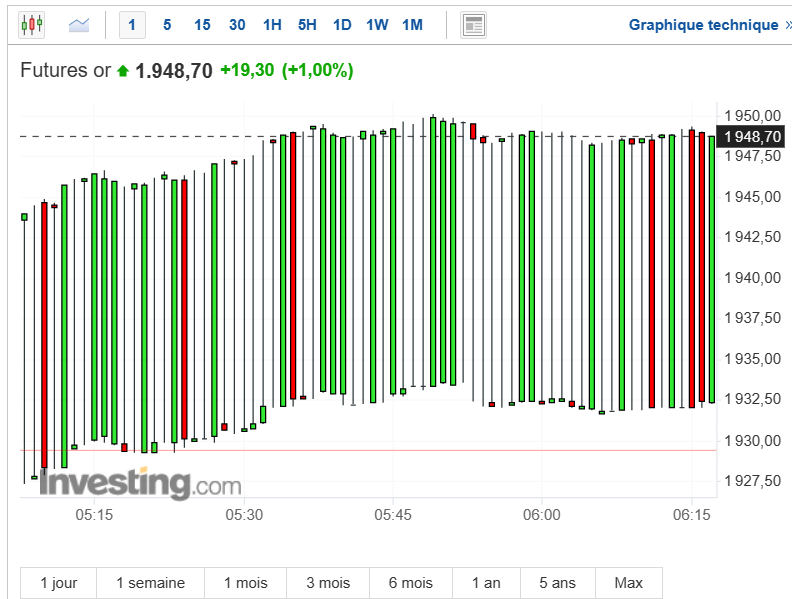This screenshot has width=792, height=599.
Task: Switch to the area line chart icon
Action: [x=79, y=25]
